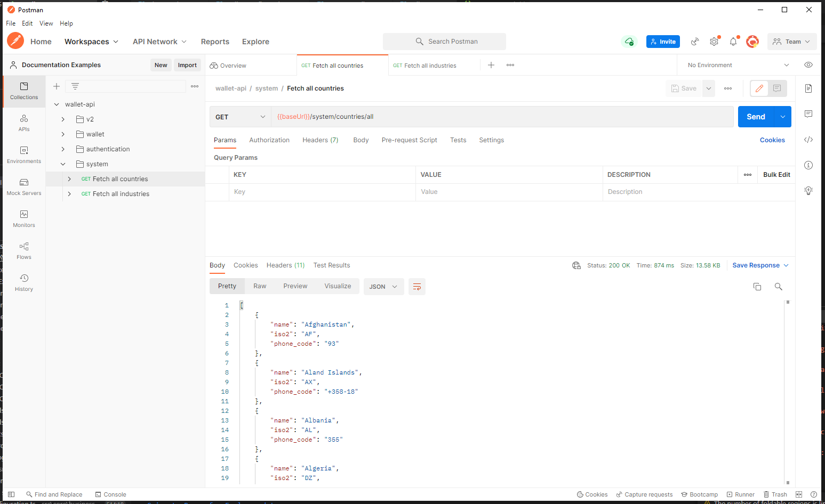The image size is (825, 504).
Task: Open the Save options dropdown arrow
Action: pos(709,88)
